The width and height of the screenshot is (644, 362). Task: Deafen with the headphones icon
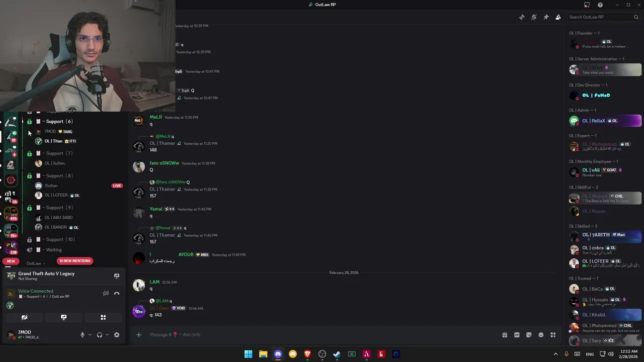tap(100, 335)
